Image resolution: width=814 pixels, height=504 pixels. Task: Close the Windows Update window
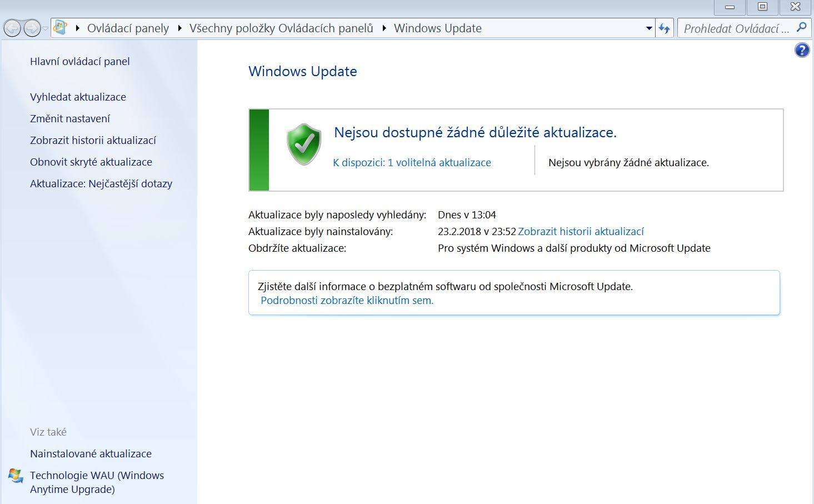[x=795, y=7]
